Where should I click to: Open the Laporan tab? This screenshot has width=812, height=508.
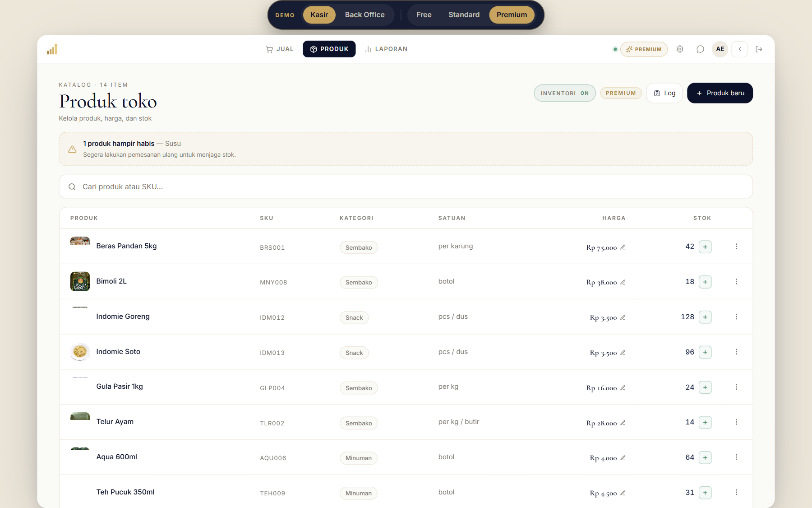coord(386,49)
